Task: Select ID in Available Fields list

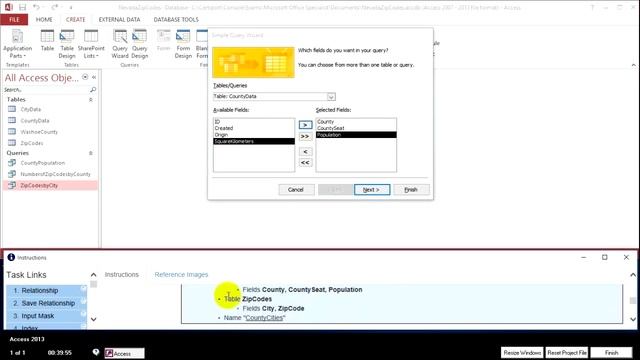Action: click(x=254, y=122)
